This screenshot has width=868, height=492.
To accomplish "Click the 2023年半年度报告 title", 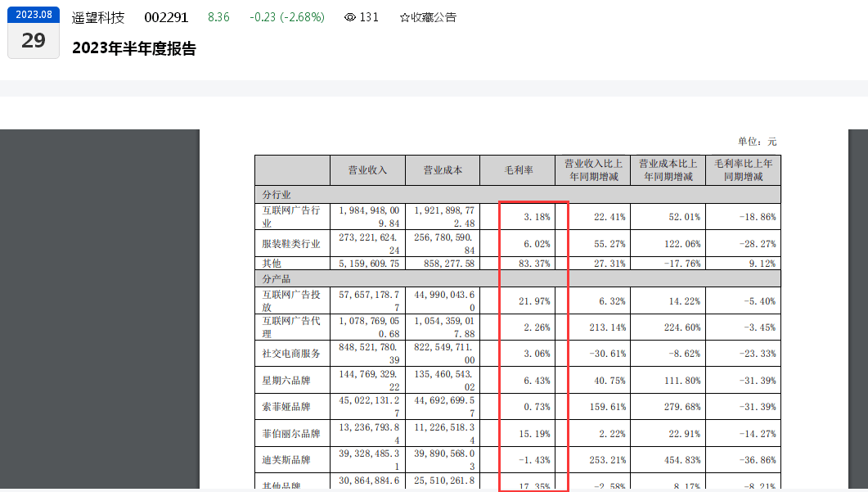I will (x=134, y=49).
